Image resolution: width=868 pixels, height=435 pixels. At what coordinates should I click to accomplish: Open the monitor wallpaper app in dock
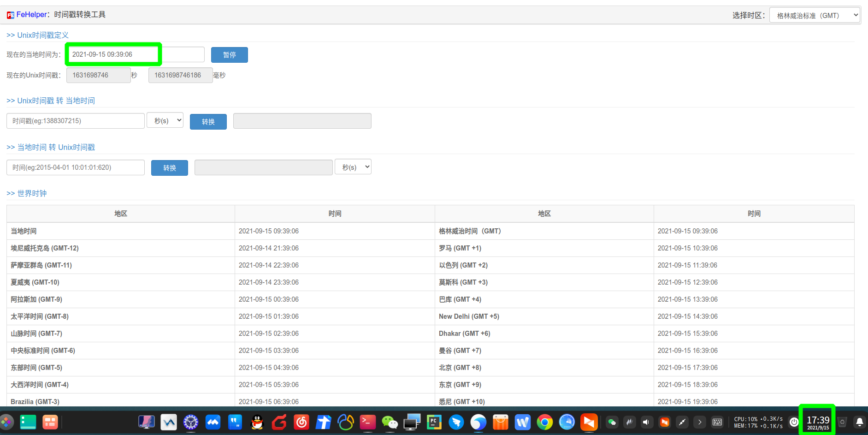(147, 422)
